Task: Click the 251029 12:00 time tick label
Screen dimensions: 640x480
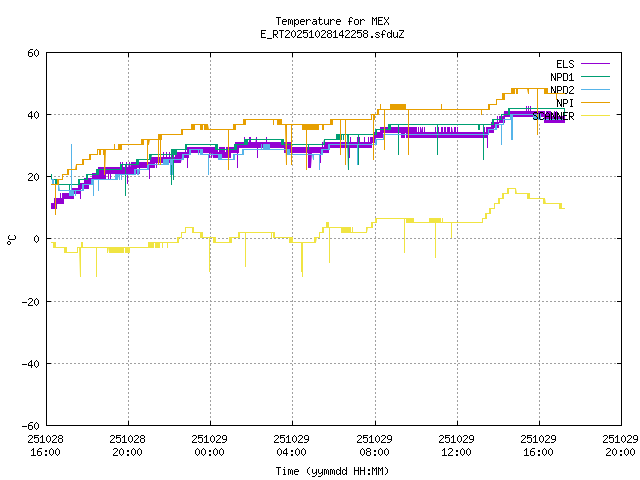Action: pyautogui.click(x=457, y=445)
